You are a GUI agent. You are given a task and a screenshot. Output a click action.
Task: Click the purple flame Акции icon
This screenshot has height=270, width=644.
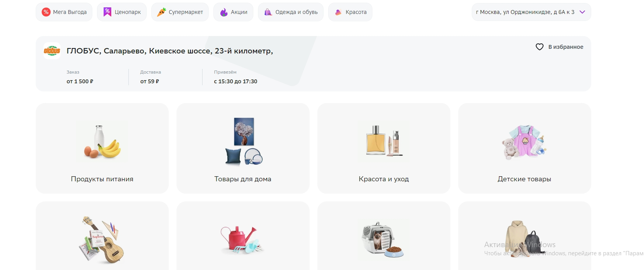click(224, 12)
